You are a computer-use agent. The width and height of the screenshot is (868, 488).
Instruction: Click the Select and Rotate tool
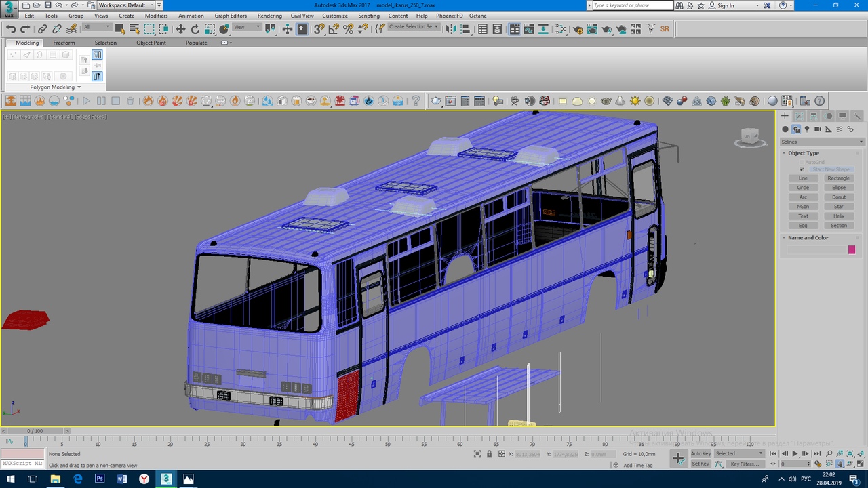click(195, 29)
